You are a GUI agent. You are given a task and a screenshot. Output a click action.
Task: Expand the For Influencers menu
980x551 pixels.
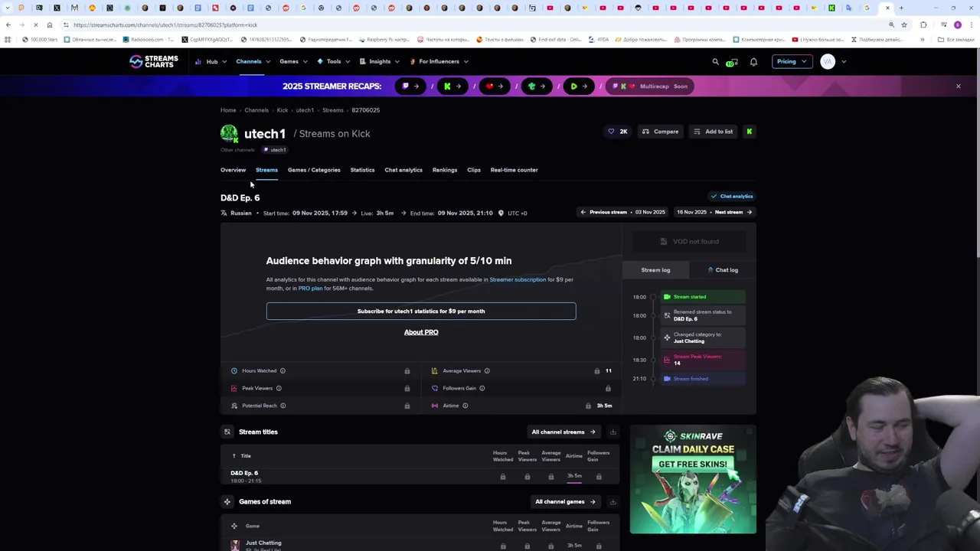click(439, 61)
